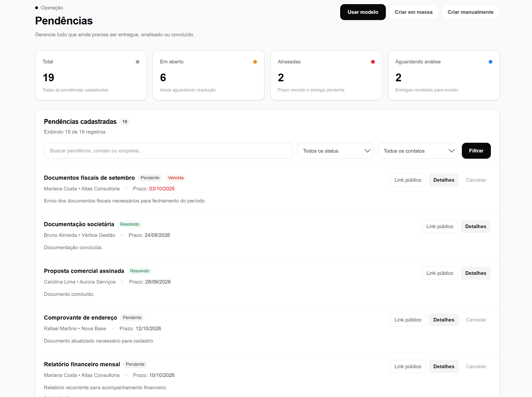The height and width of the screenshot is (397, 532).
Task: Open Link público for Documentos fiscais de setembro
Action: pos(408,180)
